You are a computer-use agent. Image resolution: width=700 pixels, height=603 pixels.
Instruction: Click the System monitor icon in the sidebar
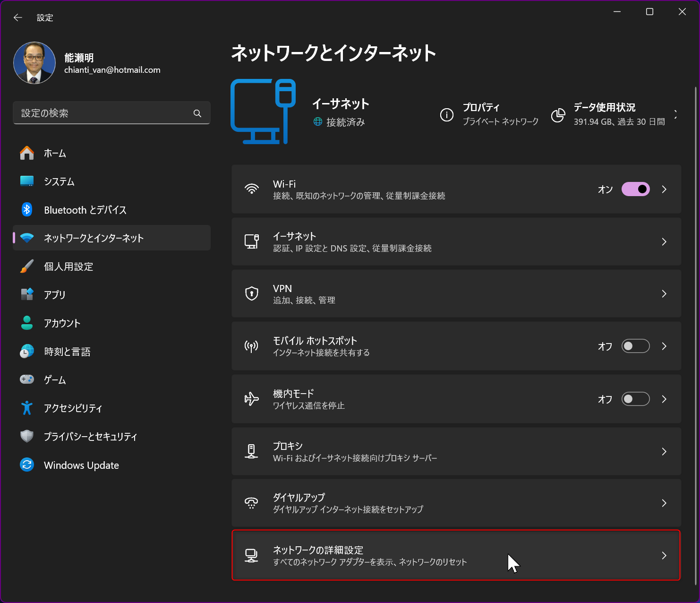[x=27, y=181]
